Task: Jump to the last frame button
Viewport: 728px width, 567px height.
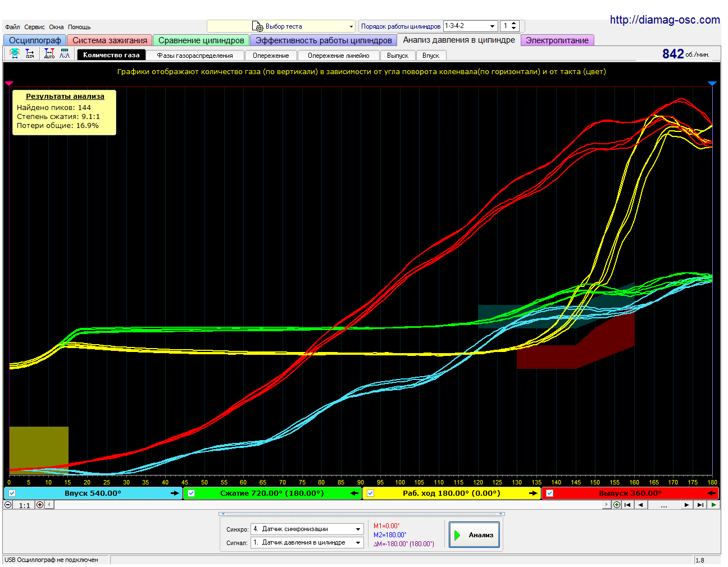Action: (700, 505)
